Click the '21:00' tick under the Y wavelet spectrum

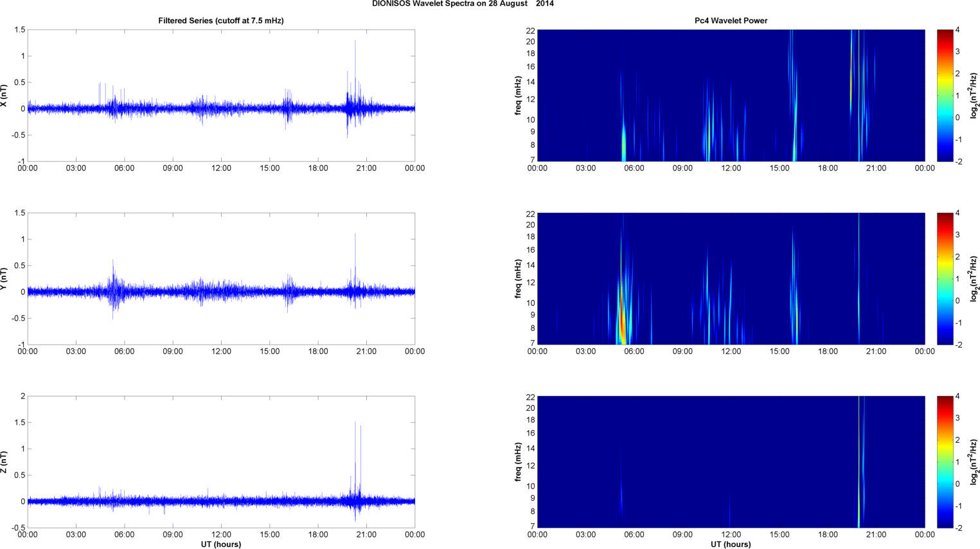coord(876,351)
